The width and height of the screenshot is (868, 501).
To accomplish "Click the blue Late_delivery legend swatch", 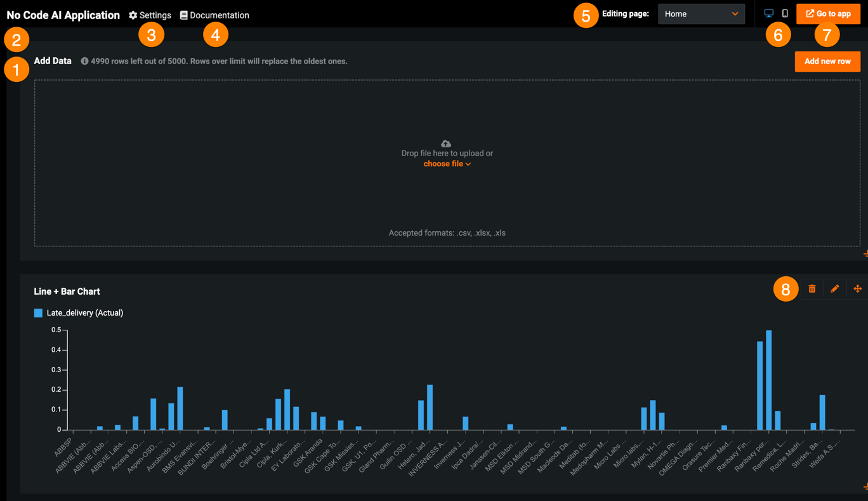I will click(x=38, y=313).
